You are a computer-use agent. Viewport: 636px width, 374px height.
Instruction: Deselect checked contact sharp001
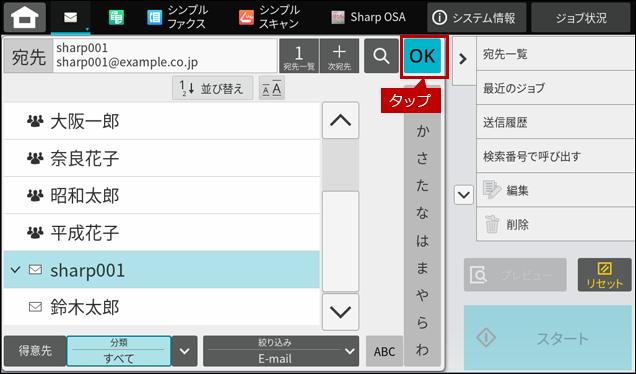(x=161, y=270)
